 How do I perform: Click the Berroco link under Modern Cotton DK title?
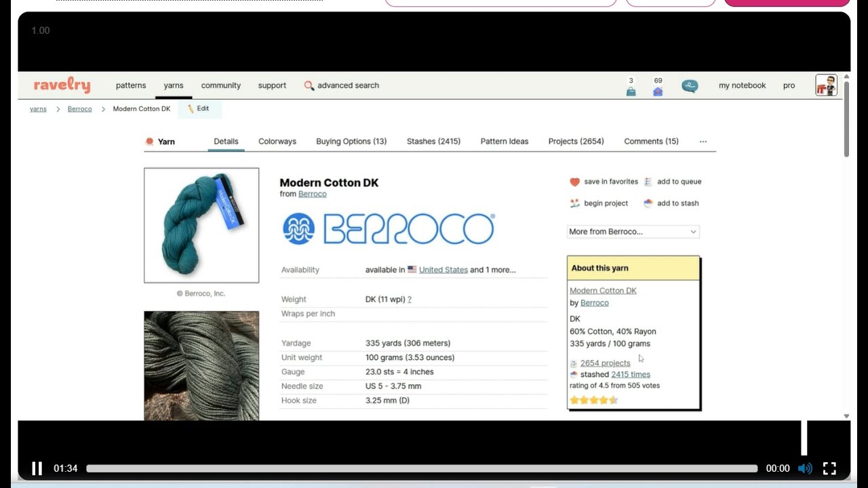point(312,194)
